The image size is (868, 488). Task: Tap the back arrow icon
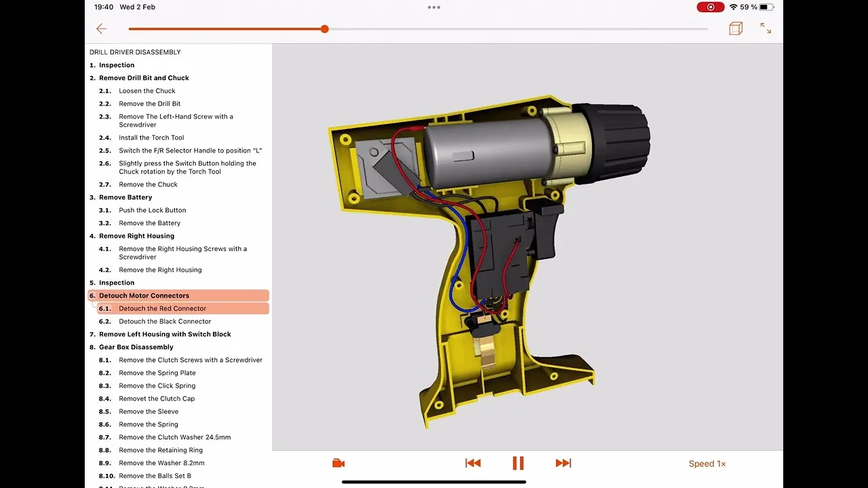[x=102, y=28]
